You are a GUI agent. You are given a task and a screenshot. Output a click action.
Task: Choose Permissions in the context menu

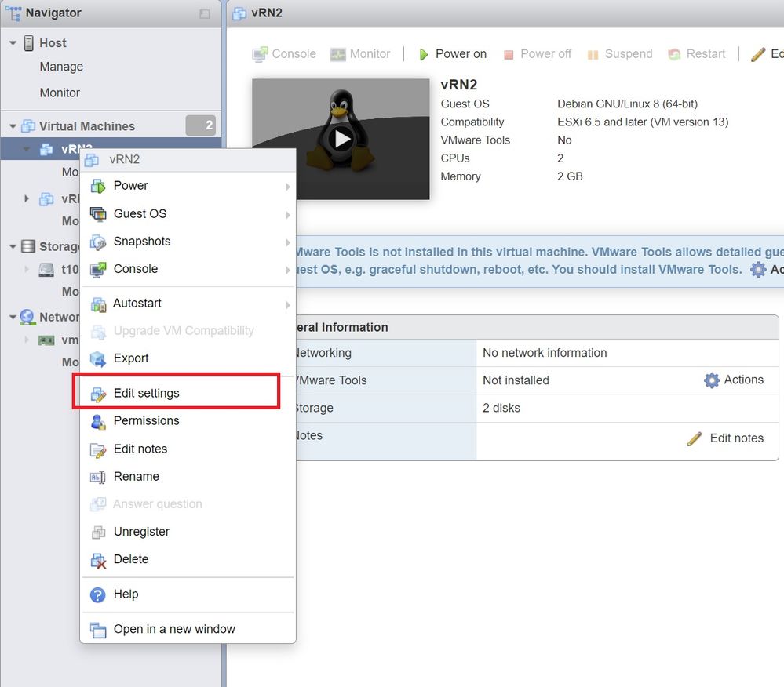point(146,420)
